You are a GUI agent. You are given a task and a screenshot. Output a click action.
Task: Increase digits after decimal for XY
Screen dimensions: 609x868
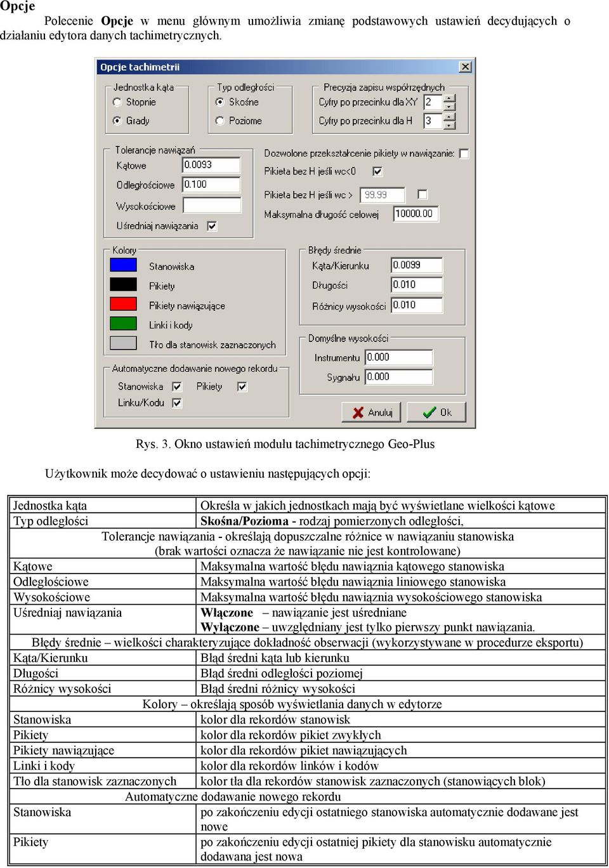point(450,98)
